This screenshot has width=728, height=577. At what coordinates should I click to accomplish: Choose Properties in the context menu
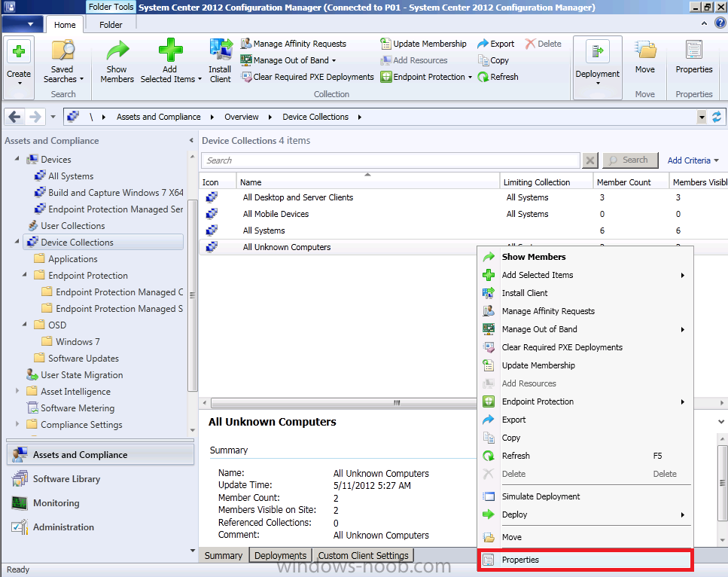tap(585, 560)
